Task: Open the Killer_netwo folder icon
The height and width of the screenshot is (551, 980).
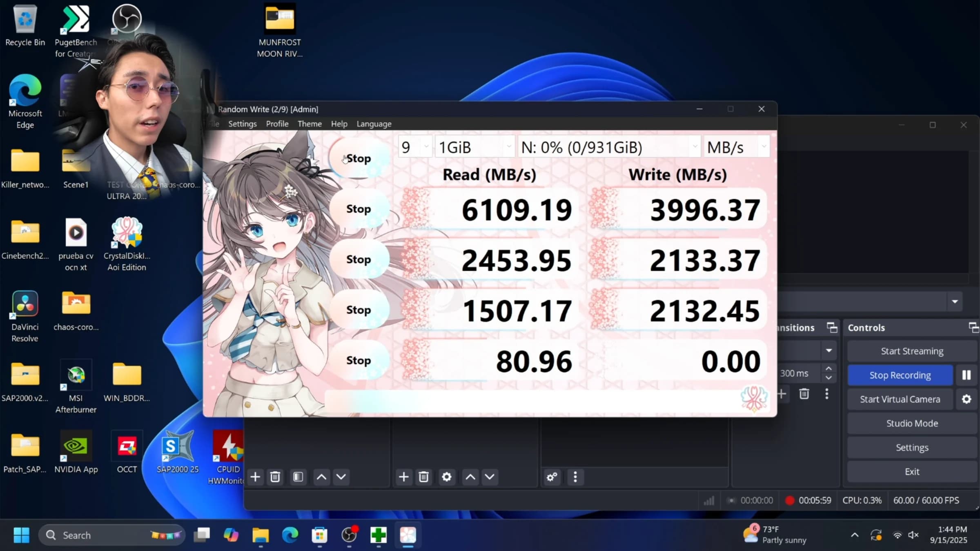Action: (25, 168)
